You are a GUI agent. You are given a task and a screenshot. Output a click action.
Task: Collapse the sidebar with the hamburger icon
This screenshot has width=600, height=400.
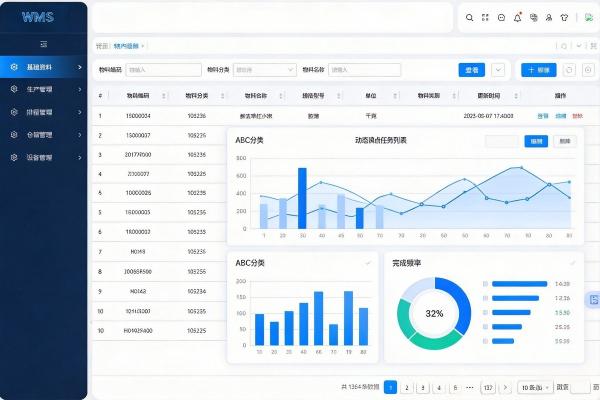point(43,44)
